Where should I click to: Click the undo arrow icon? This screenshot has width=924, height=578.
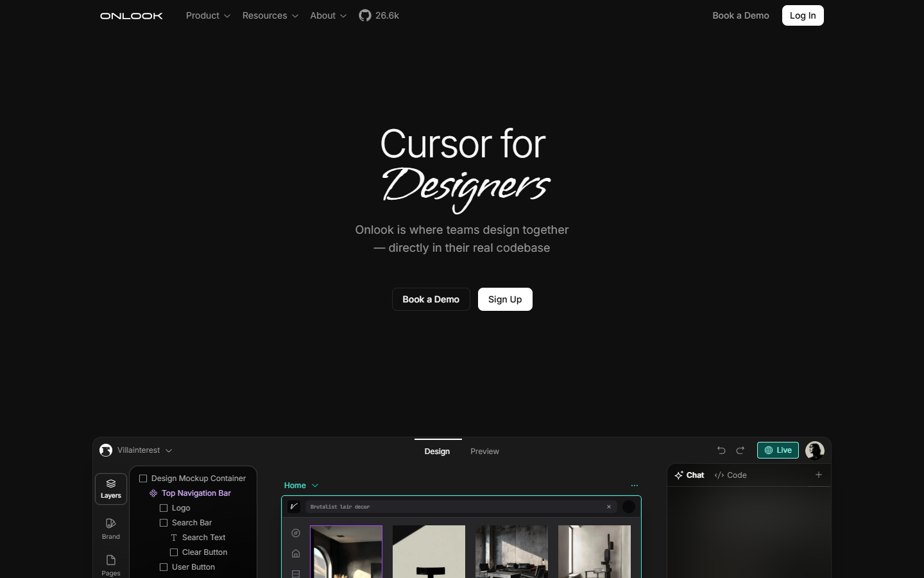[x=721, y=450]
